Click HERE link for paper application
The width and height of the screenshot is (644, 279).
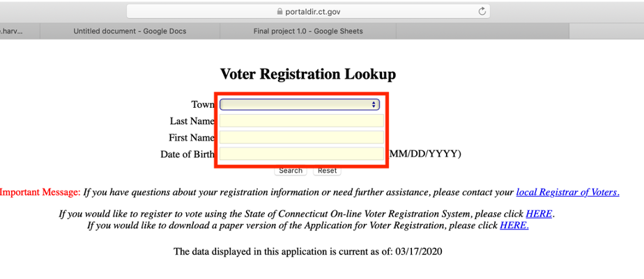point(514,225)
